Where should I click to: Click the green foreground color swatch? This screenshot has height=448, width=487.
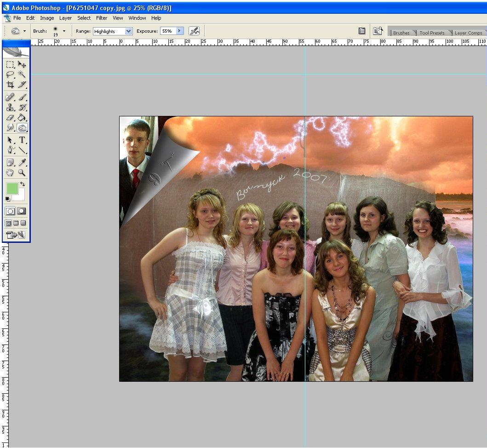coord(12,188)
